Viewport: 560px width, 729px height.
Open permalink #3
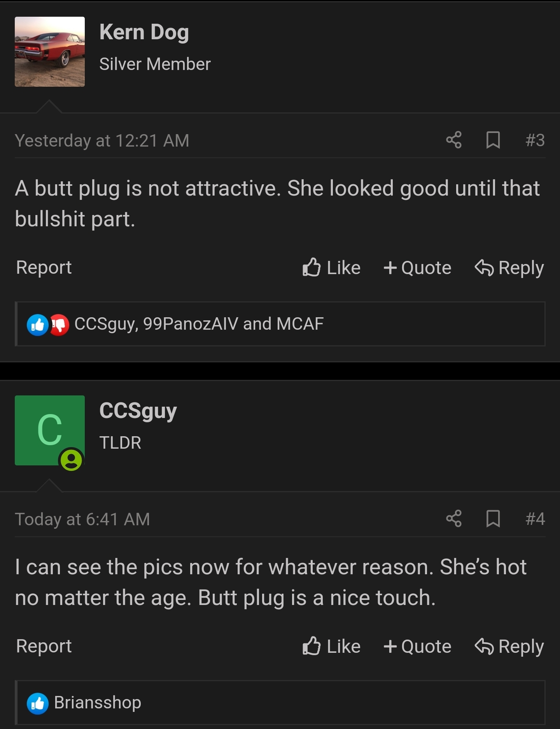[x=535, y=140]
